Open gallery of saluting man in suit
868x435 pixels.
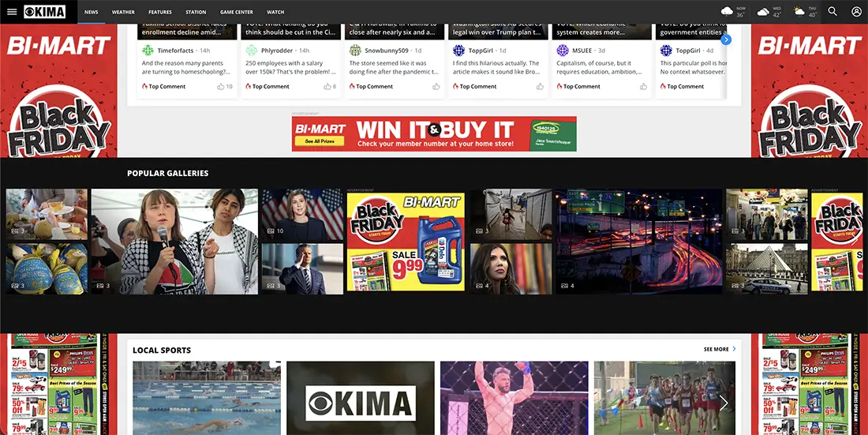pyautogui.click(x=302, y=268)
